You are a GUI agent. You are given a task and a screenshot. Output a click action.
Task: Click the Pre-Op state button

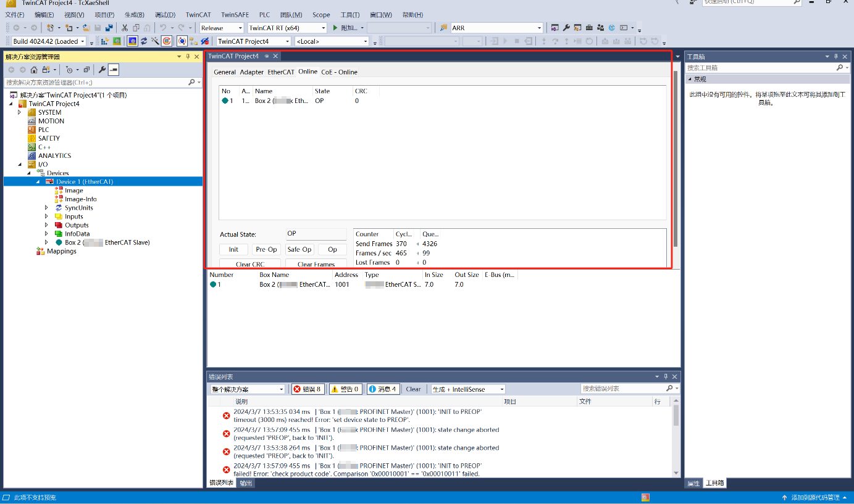pyautogui.click(x=266, y=249)
